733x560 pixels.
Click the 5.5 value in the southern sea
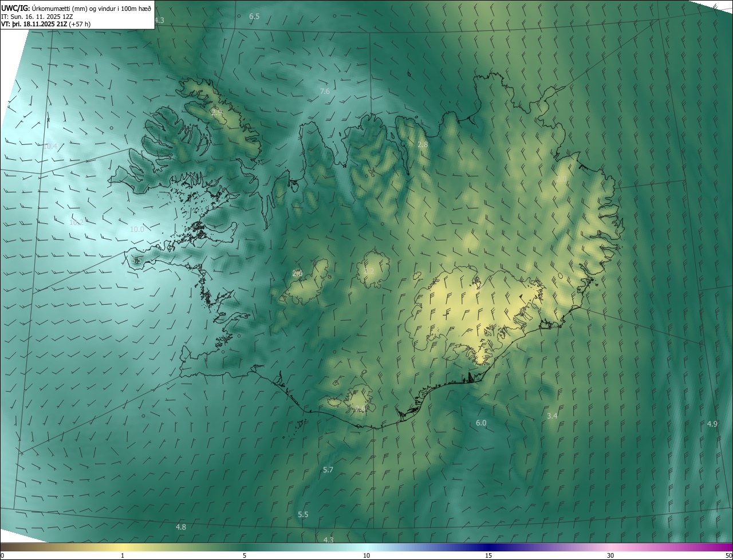point(303,515)
